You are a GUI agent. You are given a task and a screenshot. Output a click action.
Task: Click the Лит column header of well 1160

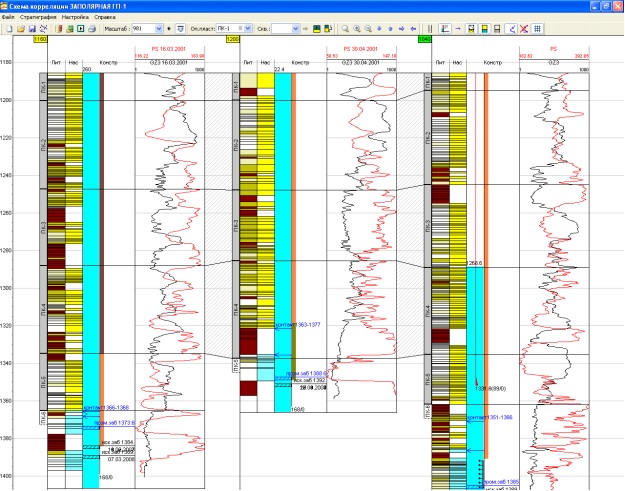[x=56, y=63]
